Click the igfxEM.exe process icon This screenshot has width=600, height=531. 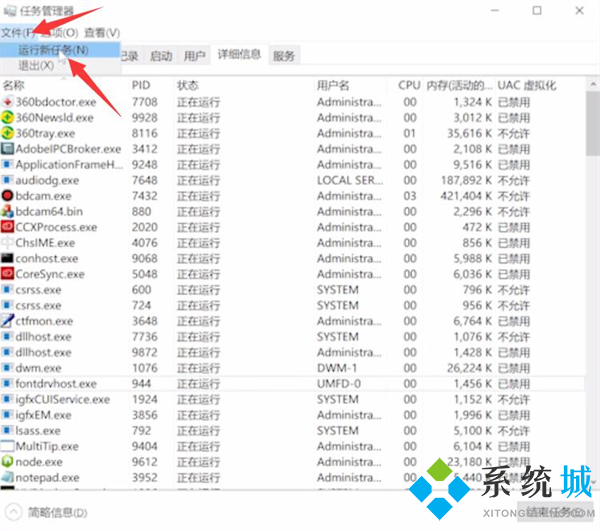coord(7,415)
